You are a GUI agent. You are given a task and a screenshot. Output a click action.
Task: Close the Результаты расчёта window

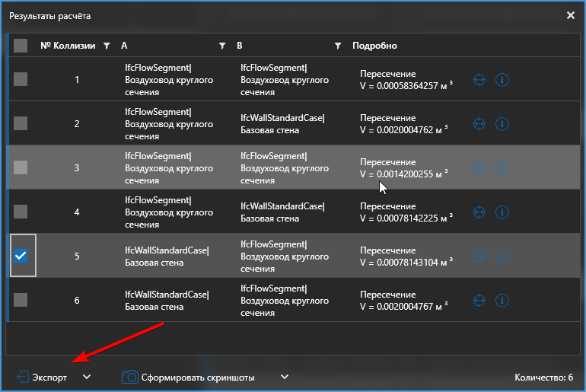click(571, 14)
